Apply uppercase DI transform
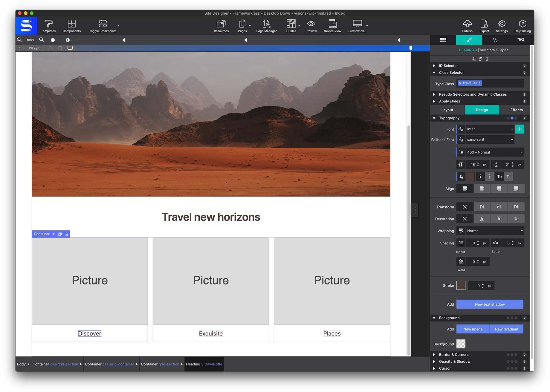This screenshot has height=392, width=550. coord(516,207)
